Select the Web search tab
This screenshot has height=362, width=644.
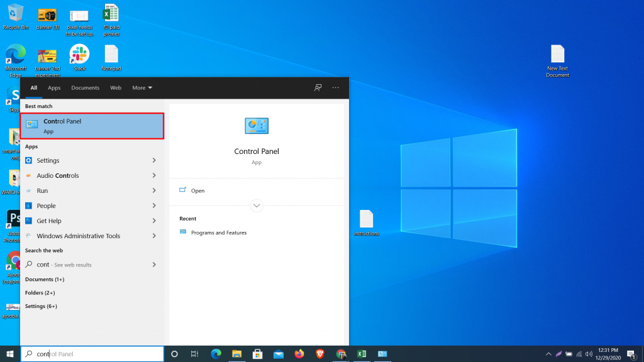point(116,88)
